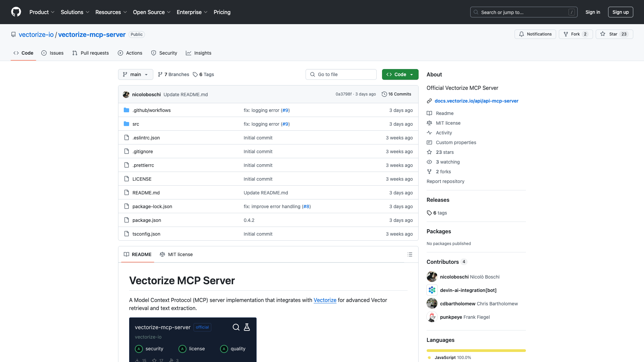The width and height of the screenshot is (644, 362).
Task: Expand the main branch selector
Action: 136,74
